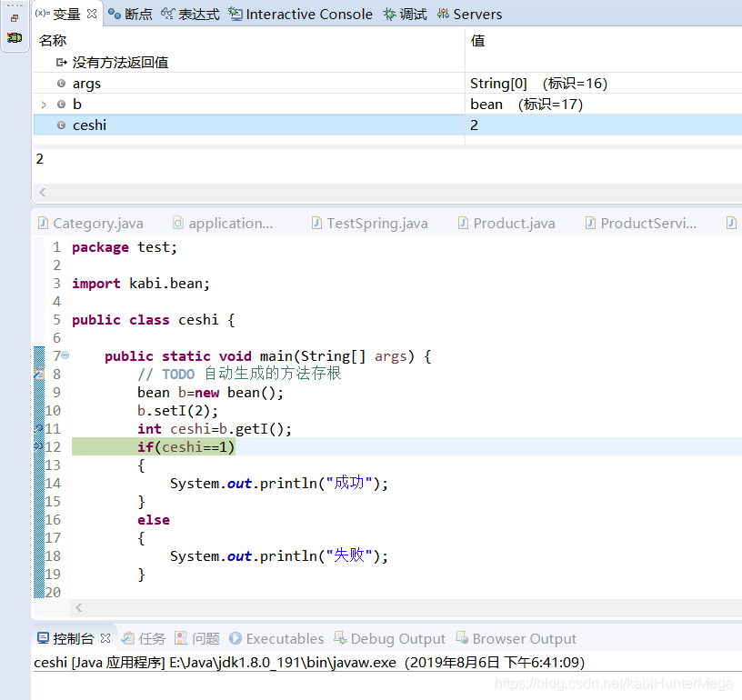Screen dimensions: 742x700
Task: Click the 值 column header
Action: click(477, 40)
